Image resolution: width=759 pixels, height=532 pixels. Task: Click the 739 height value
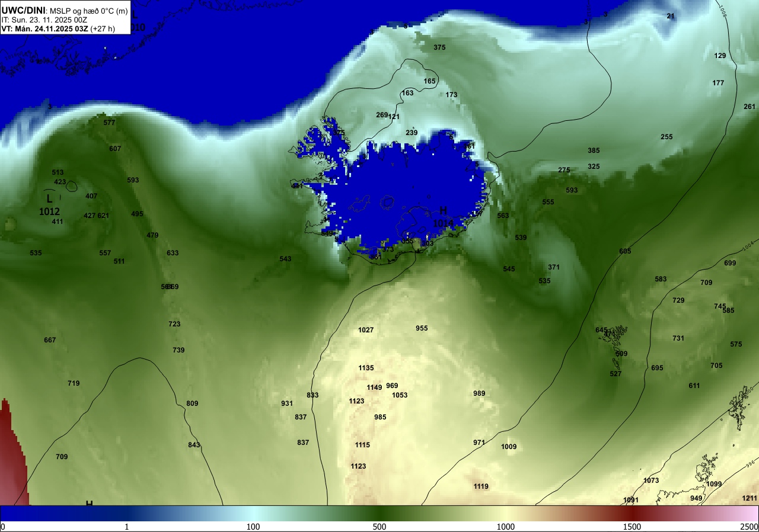point(178,350)
